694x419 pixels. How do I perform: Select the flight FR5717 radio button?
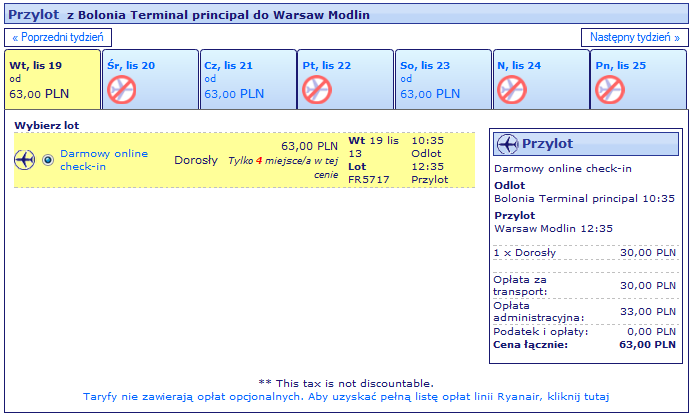point(48,160)
